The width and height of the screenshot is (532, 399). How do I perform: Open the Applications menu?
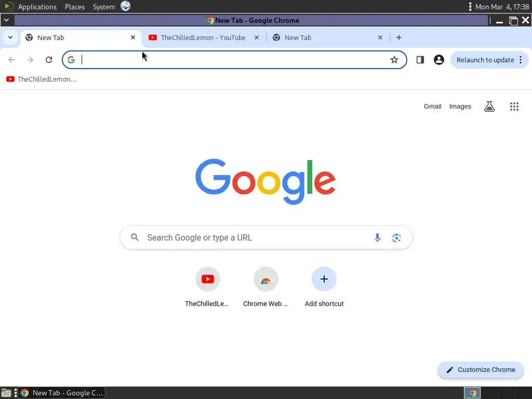click(x=37, y=7)
